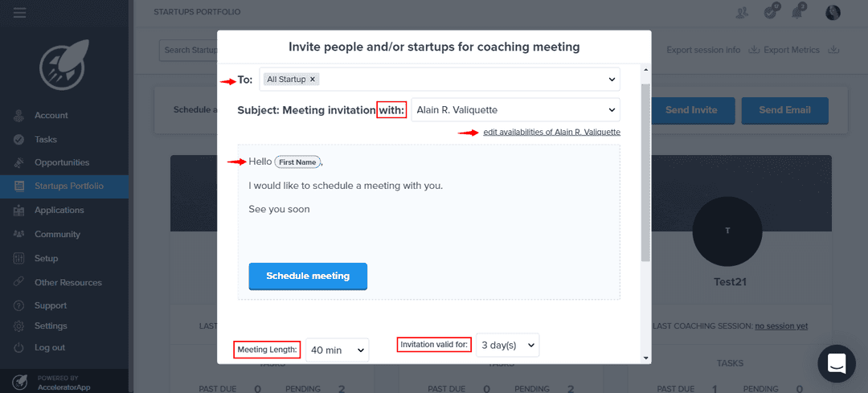Open the Meeting Length dropdown
Viewport: 868px width, 393px height.
point(337,350)
